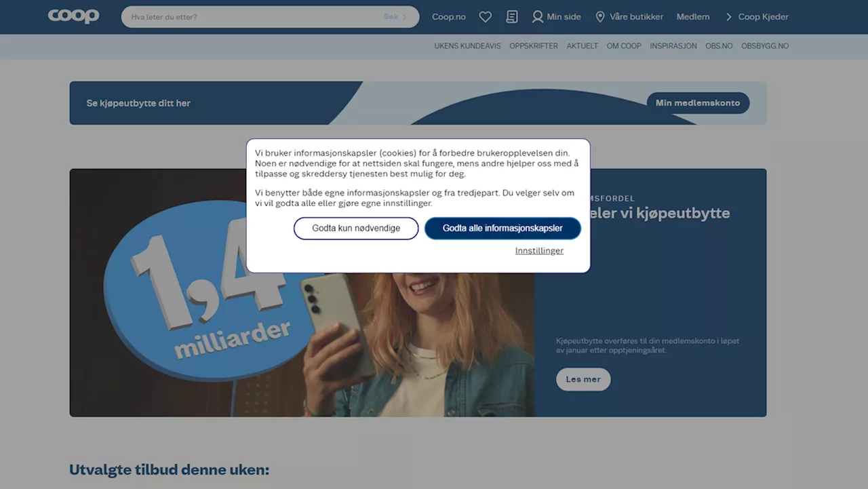Click the Les mer button
The width and height of the screenshot is (868, 489).
(583, 379)
